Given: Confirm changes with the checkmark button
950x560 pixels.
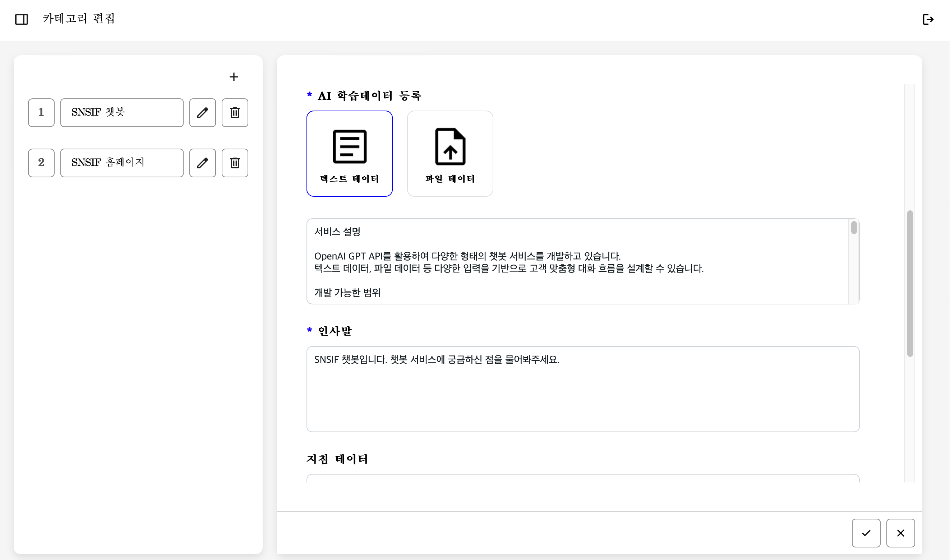Looking at the screenshot, I should (866, 533).
